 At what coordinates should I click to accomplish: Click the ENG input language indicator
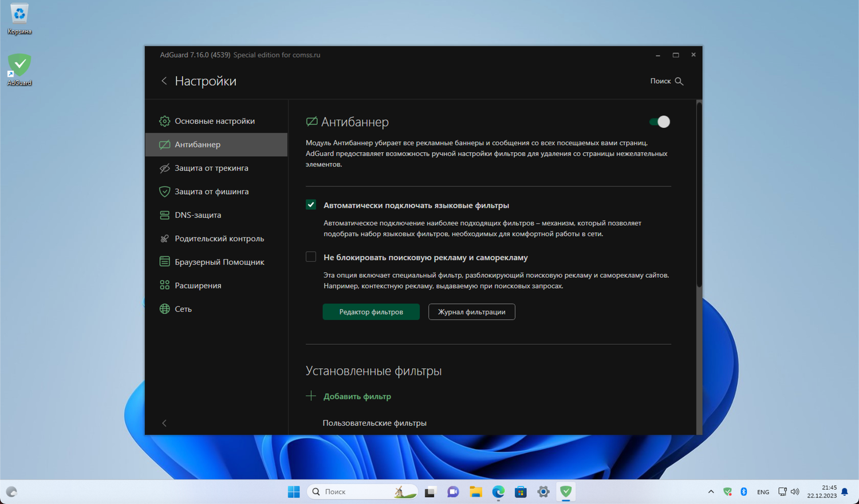pyautogui.click(x=763, y=492)
